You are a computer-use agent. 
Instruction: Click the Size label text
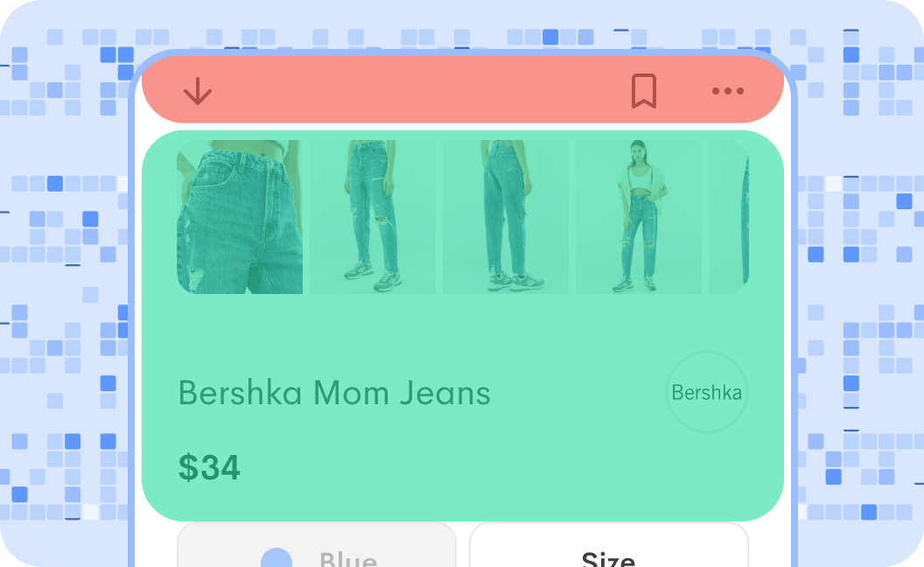tap(608, 559)
